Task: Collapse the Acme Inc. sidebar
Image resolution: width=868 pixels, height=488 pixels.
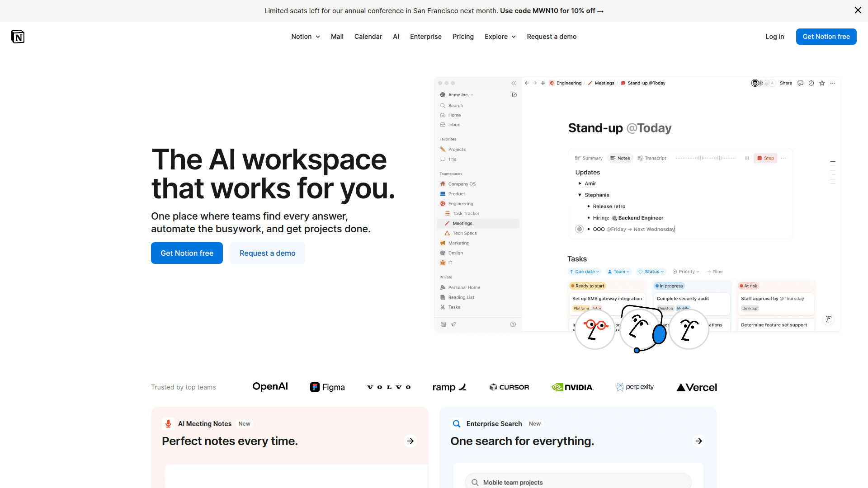Action: [x=514, y=83]
